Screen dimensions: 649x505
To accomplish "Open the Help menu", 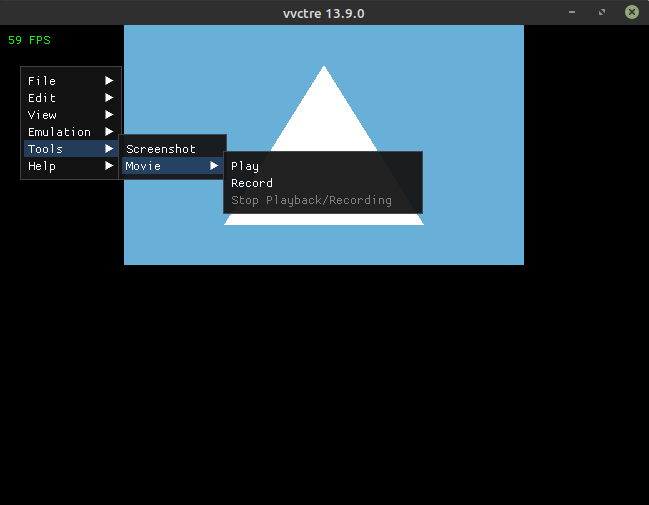I will point(70,166).
